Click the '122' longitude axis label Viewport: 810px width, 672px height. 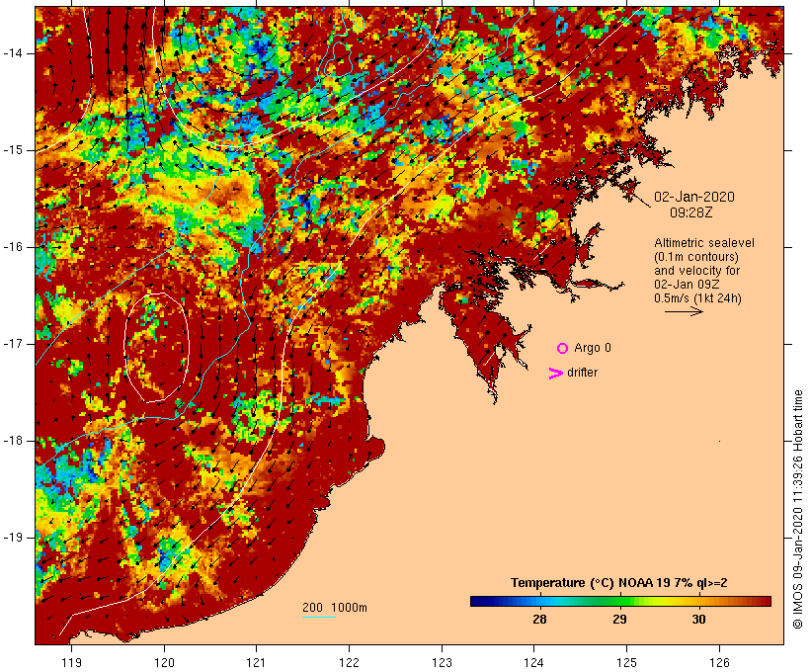[x=350, y=662]
